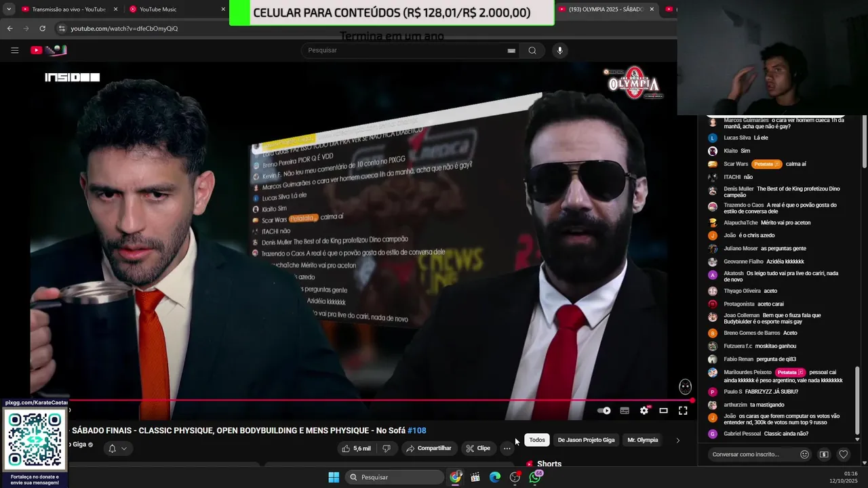Open the clapperboard app on taskbar
868x488 pixels.
coord(475,477)
